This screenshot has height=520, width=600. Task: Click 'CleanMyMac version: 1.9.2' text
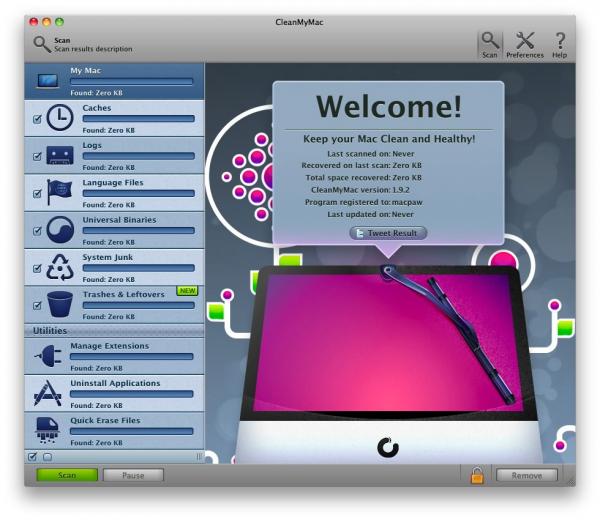pos(360,190)
